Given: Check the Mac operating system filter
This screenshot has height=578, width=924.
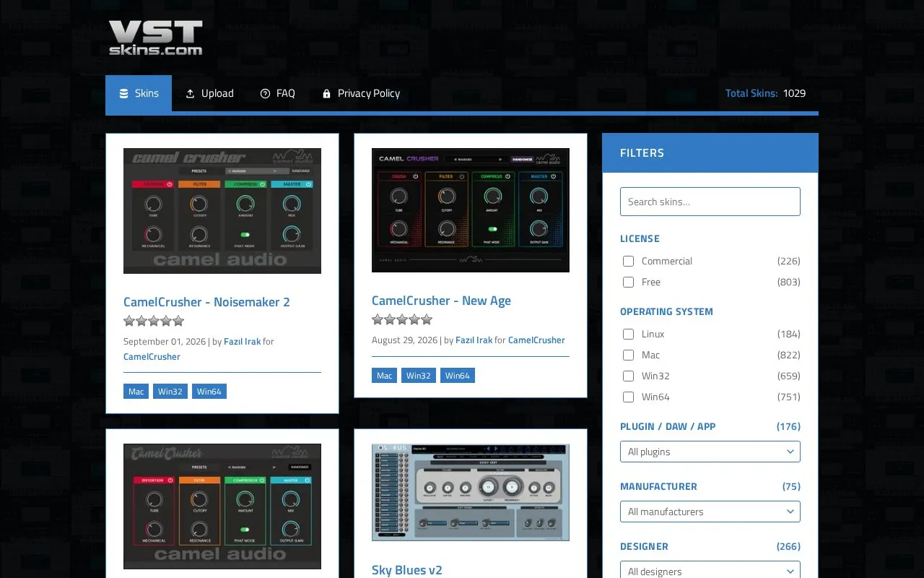Looking at the screenshot, I should pyautogui.click(x=628, y=355).
